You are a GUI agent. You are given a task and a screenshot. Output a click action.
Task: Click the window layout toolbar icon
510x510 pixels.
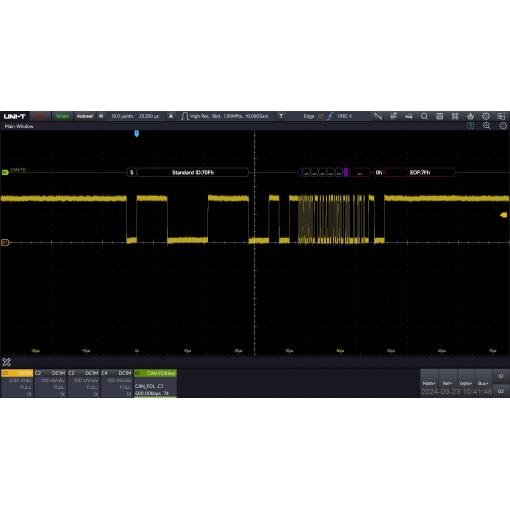(x=501, y=116)
